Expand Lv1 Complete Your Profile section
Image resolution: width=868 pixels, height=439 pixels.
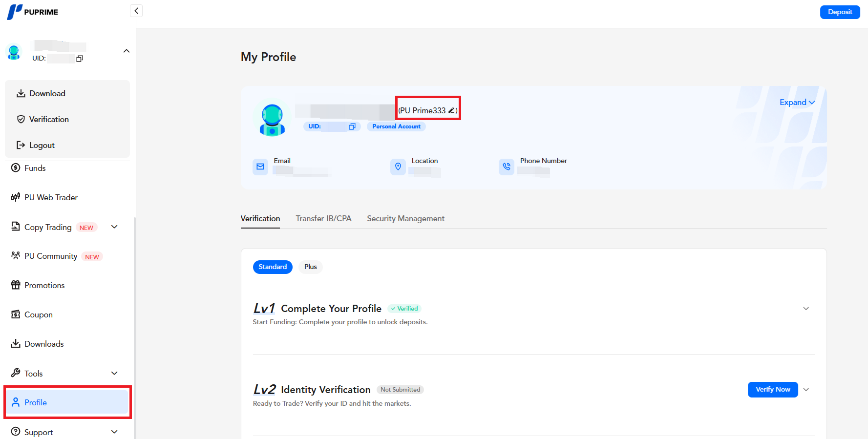pos(806,309)
